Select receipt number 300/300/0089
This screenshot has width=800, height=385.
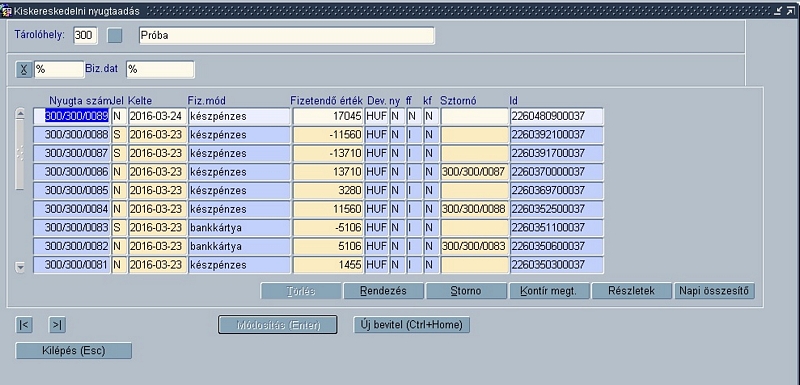pos(72,116)
